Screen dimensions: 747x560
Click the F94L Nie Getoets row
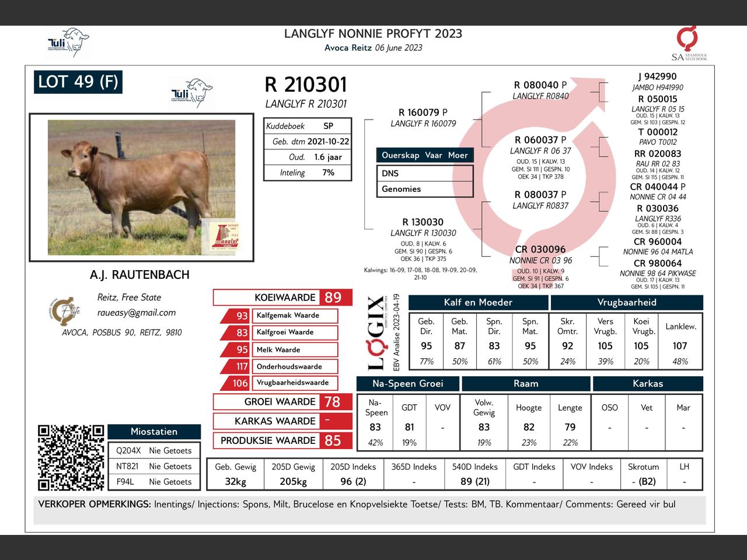pos(154,482)
